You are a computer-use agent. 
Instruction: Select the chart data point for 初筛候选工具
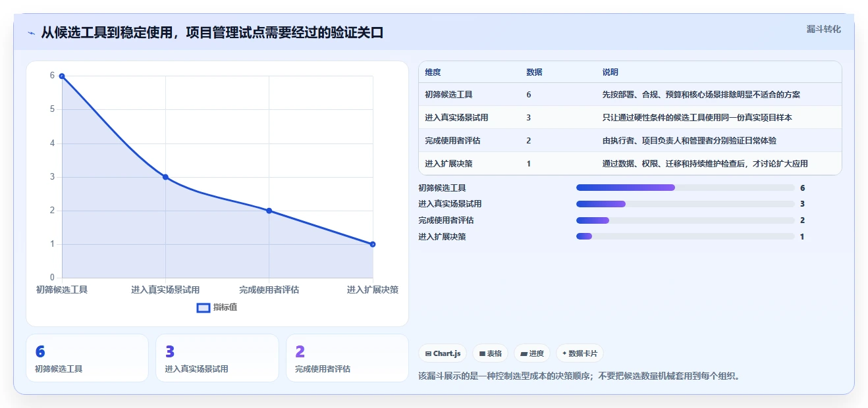(x=62, y=76)
